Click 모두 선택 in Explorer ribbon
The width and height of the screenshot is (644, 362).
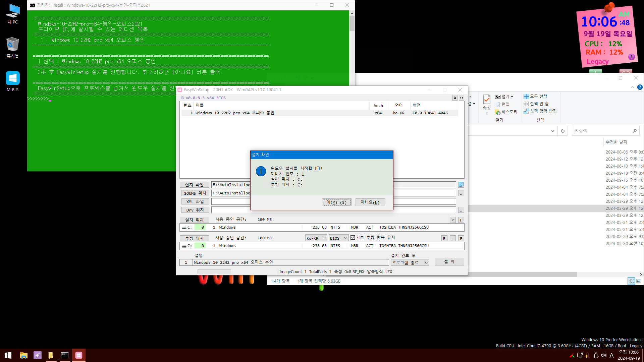(536, 96)
